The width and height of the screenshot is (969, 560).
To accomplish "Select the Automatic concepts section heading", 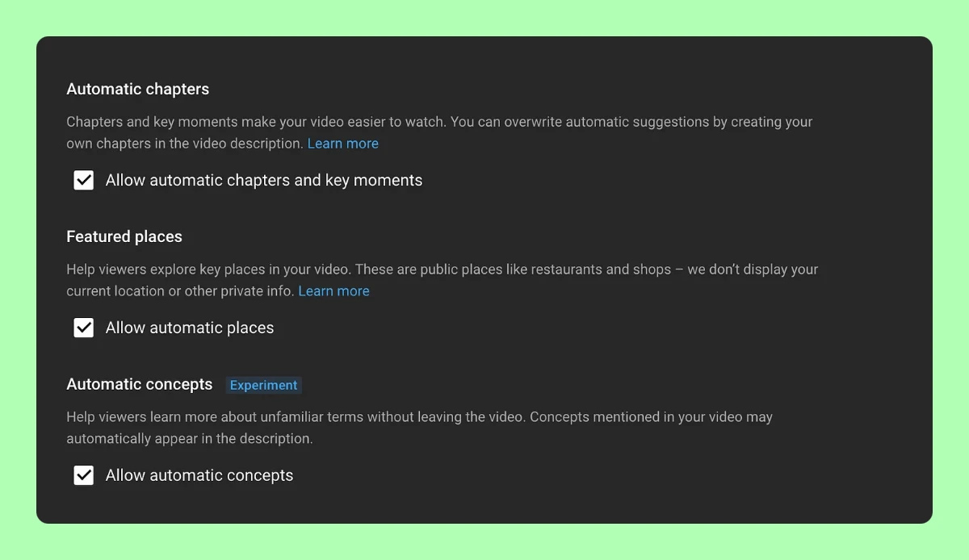I will tap(139, 384).
